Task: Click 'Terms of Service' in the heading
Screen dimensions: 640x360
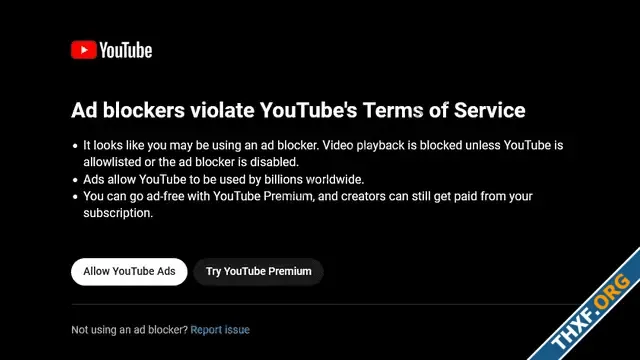Action: coord(444,110)
